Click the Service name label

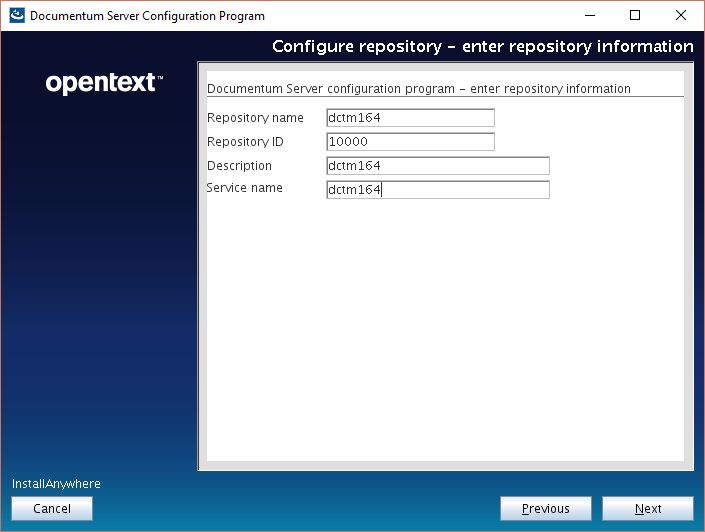coord(244,188)
